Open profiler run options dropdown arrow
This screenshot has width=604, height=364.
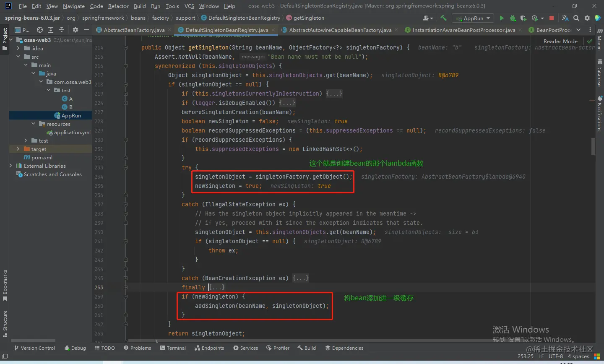click(x=542, y=18)
